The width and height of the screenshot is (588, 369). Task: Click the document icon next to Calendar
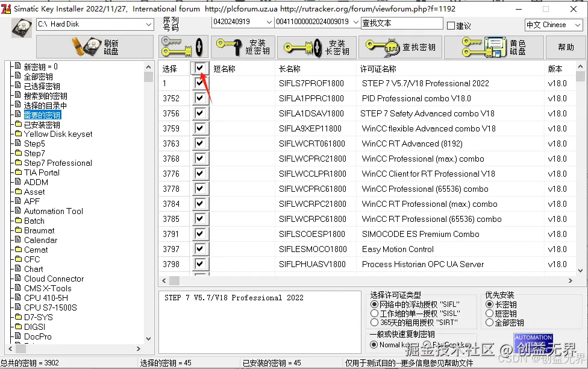pos(18,239)
